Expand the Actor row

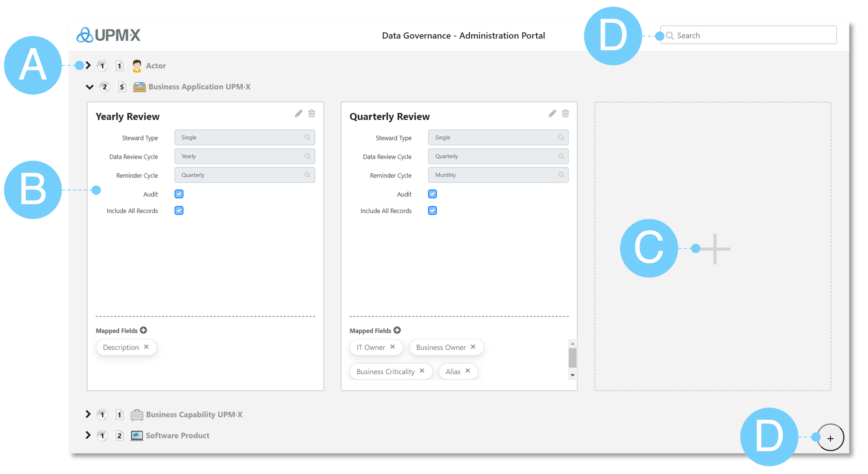88,65
